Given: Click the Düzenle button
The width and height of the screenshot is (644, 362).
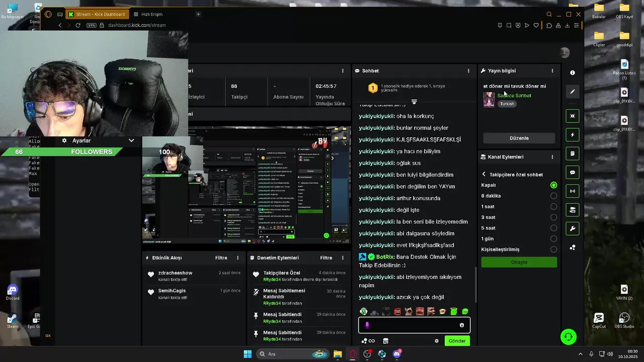Looking at the screenshot, I should click(519, 138).
